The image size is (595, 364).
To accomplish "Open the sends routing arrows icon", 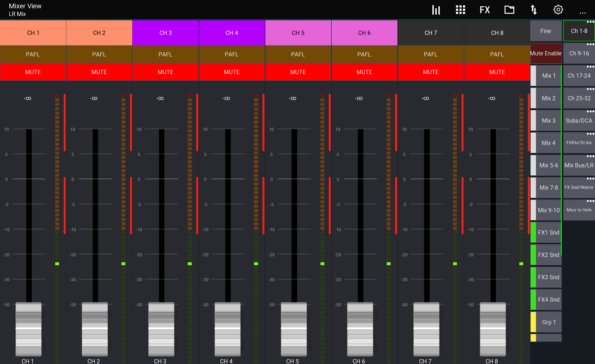I will pos(534,10).
